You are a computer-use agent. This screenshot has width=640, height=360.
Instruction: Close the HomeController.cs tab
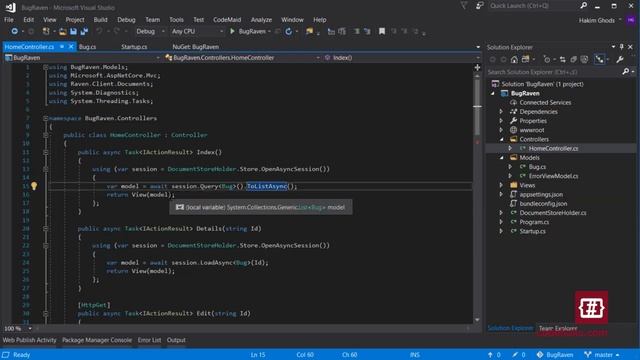point(71,47)
